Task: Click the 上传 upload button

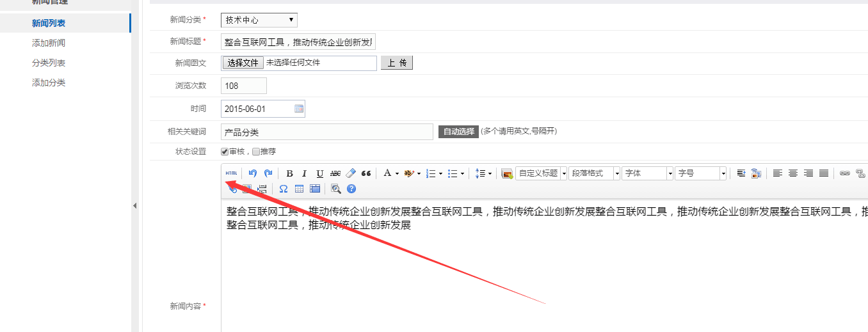Action: click(x=397, y=63)
